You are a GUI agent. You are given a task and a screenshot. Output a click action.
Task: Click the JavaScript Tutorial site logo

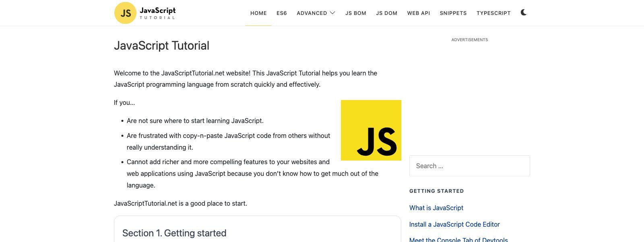point(145,13)
